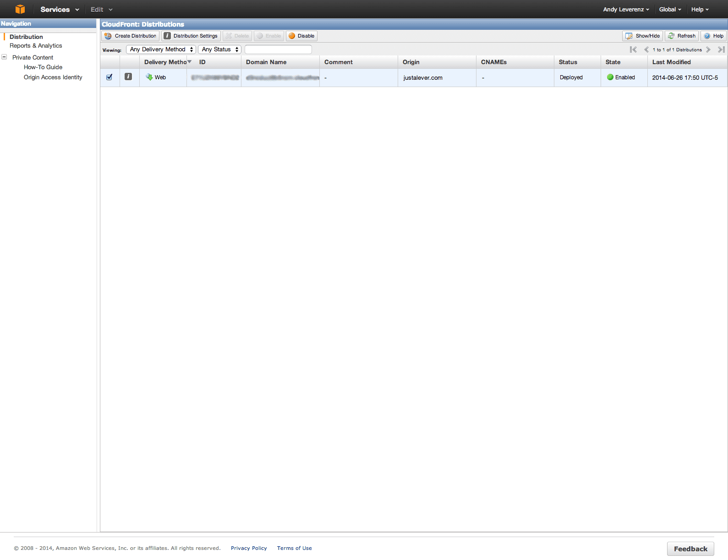Image resolution: width=728 pixels, height=560 pixels.
Task: Click the viewing filter search field
Action: click(278, 49)
